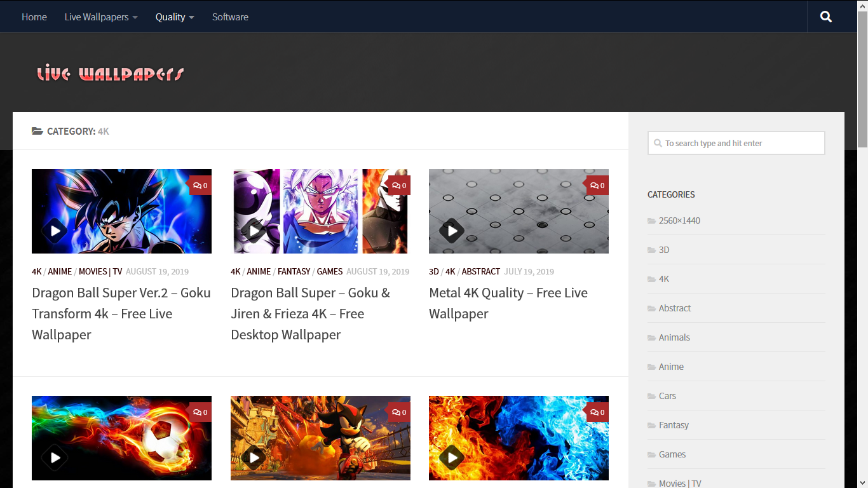Viewport: 868px width, 488px height.
Task: Open Metal 4K Quality Free Live Wallpaper title
Action: 508,303
